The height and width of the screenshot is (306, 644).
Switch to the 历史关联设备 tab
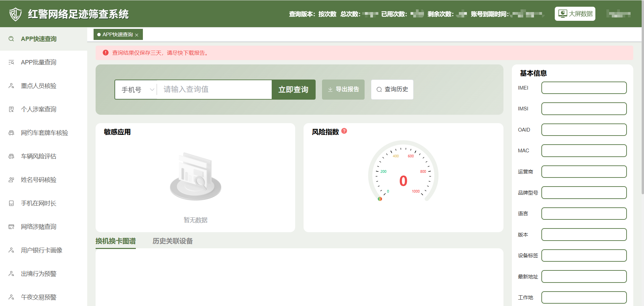(x=172, y=241)
